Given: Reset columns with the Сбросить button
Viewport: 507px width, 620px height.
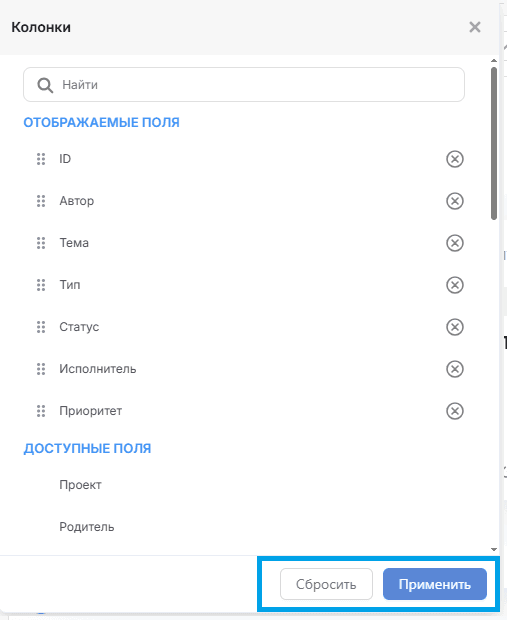Looking at the screenshot, I should click(x=326, y=584).
